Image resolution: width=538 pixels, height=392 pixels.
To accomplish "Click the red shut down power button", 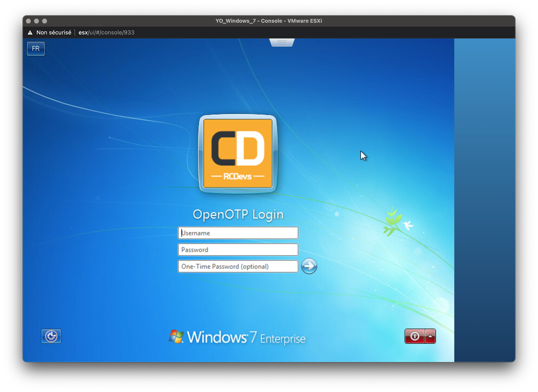I will pyautogui.click(x=415, y=336).
